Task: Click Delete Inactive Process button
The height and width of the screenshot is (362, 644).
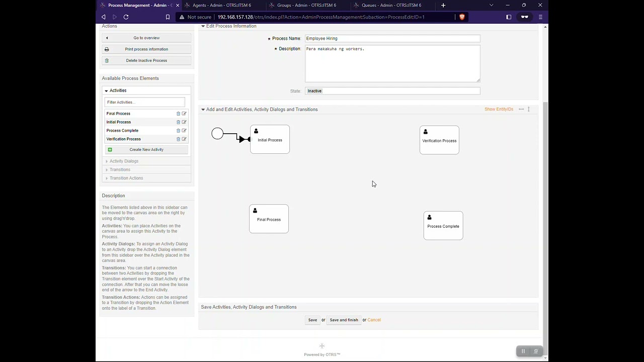Action: [x=146, y=60]
